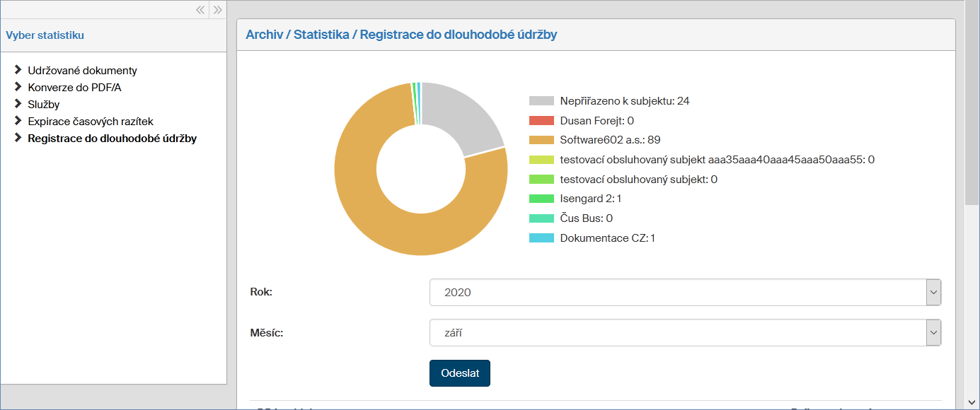Expand sidebar with double right chevron
This screenshot has width=980, height=410.
point(218,10)
